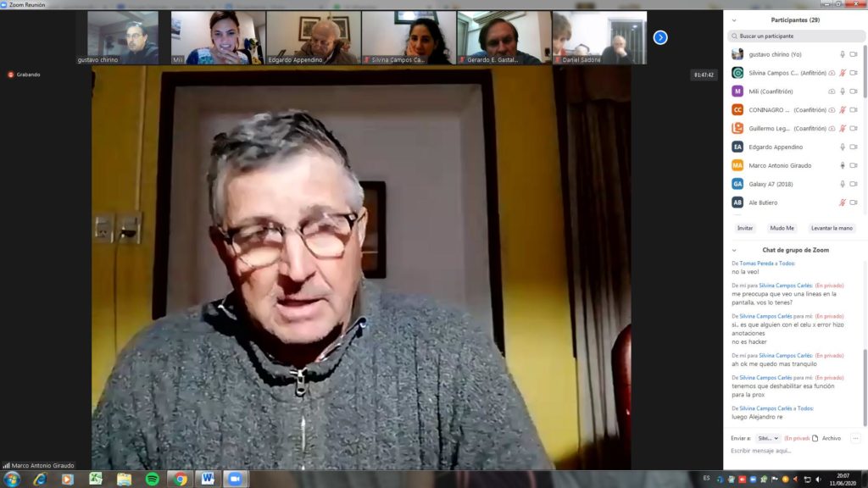Click the Levantar la mano button
The height and width of the screenshot is (488, 868).
(x=832, y=228)
